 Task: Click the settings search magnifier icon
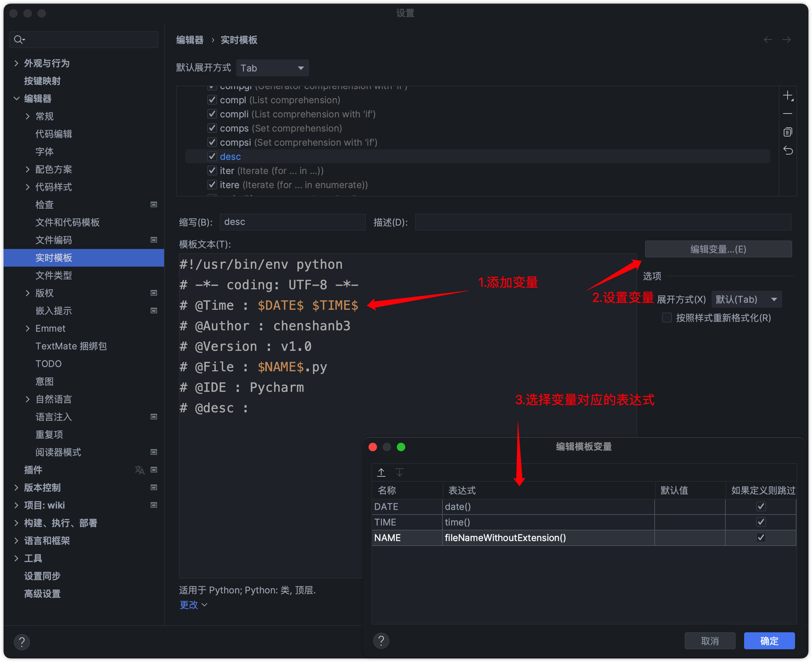click(19, 39)
